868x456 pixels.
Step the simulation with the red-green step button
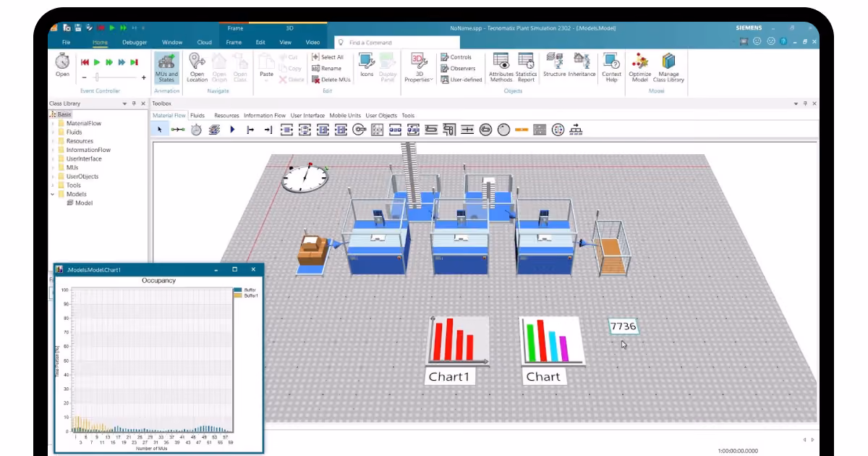pos(134,62)
